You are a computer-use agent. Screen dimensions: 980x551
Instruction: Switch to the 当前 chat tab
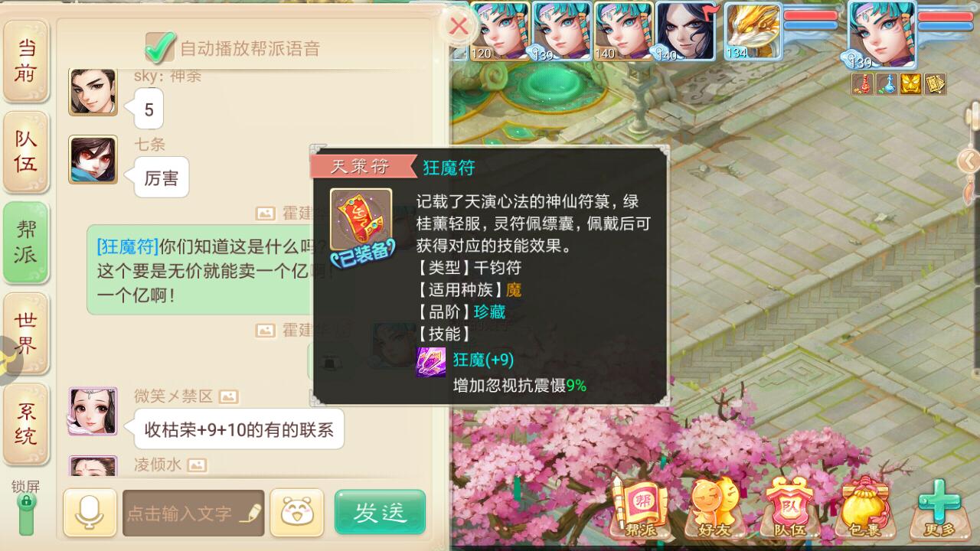pyautogui.click(x=26, y=60)
